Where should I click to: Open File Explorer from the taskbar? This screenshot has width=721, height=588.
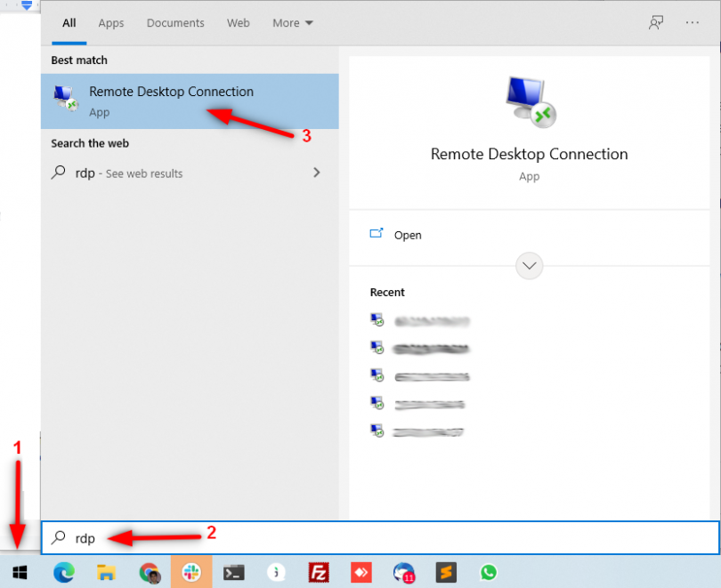(x=106, y=572)
